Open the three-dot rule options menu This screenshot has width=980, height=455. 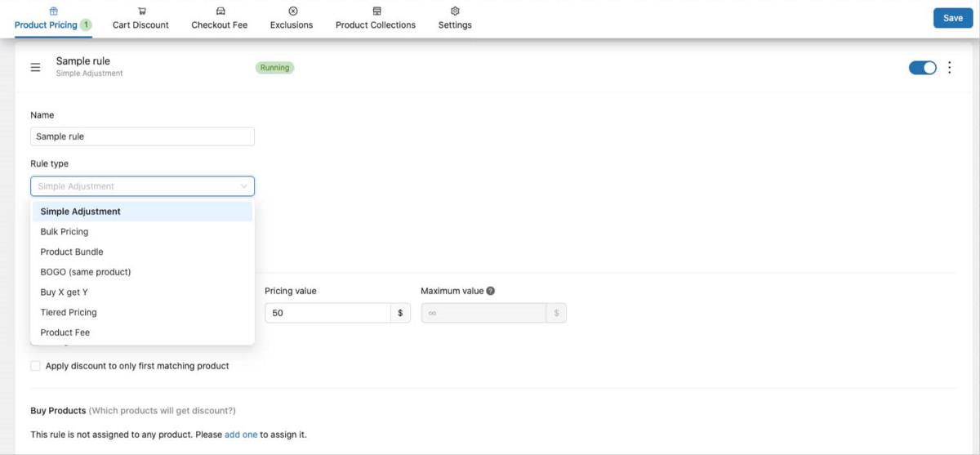(x=949, y=68)
